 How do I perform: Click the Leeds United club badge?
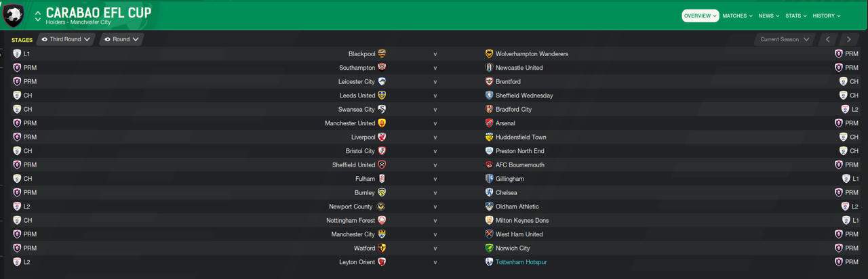[382, 95]
